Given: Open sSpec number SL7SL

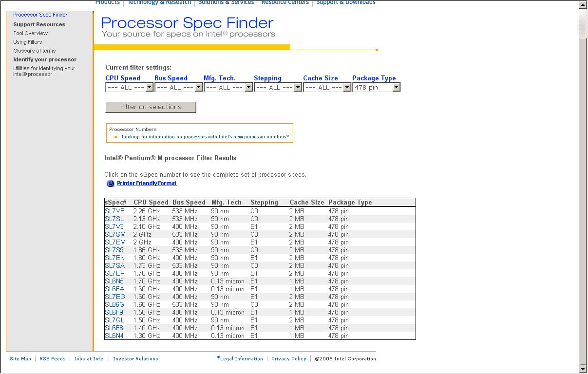Looking at the screenshot, I should click(114, 219).
